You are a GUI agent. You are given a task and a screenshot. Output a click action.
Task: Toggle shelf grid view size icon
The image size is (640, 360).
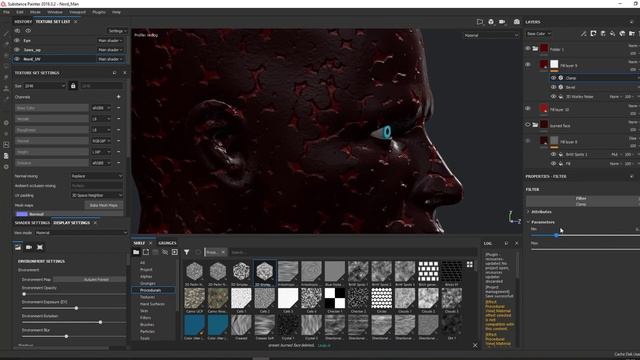click(x=470, y=264)
